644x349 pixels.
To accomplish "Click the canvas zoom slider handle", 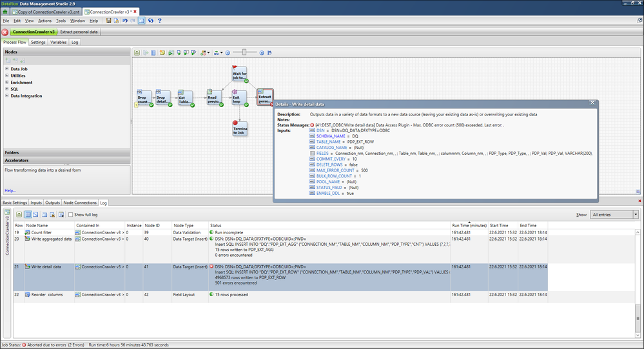I will click(246, 52).
